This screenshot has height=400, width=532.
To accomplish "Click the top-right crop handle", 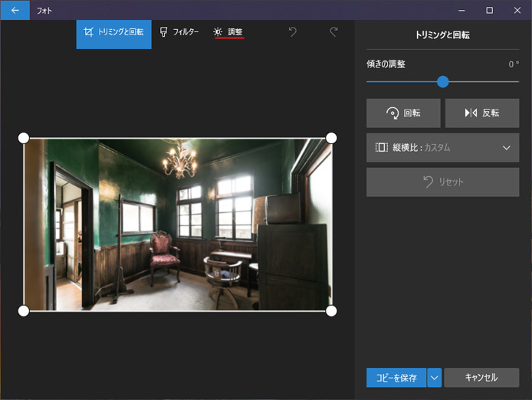I will pyautogui.click(x=331, y=138).
